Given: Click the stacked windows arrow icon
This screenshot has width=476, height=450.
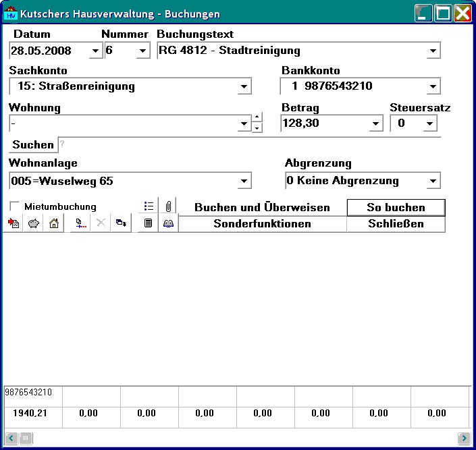Looking at the screenshot, I should (121, 223).
